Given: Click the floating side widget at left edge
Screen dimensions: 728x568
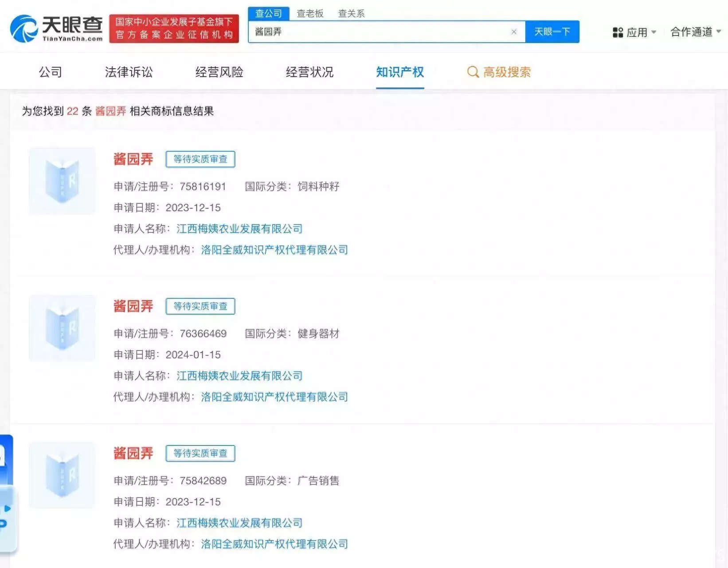Looking at the screenshot, I should pos(8,493).
